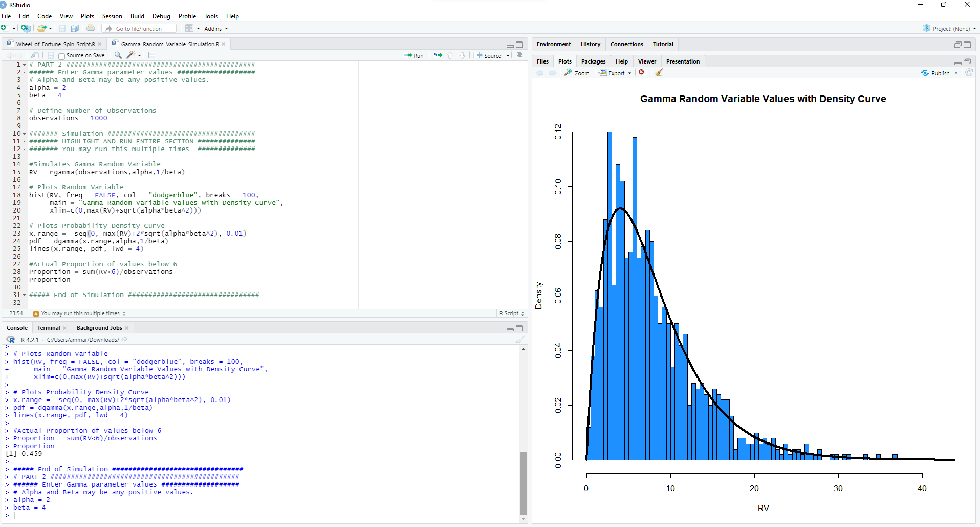Viewport: 980px width, 527px height.
Task: Clear all plots with the broom
Action: click(659, 72)
